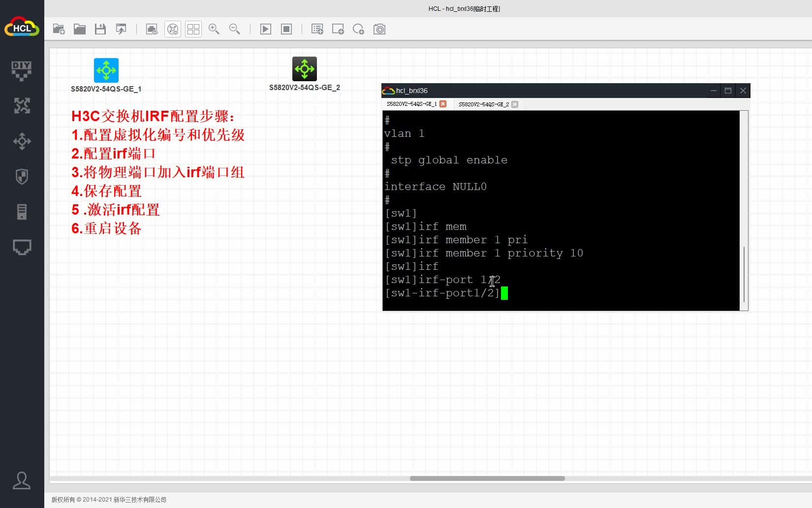Screen dimensions: 812x508
Task: Stop all devices with stop button
Action: click(x=286, y=29)
